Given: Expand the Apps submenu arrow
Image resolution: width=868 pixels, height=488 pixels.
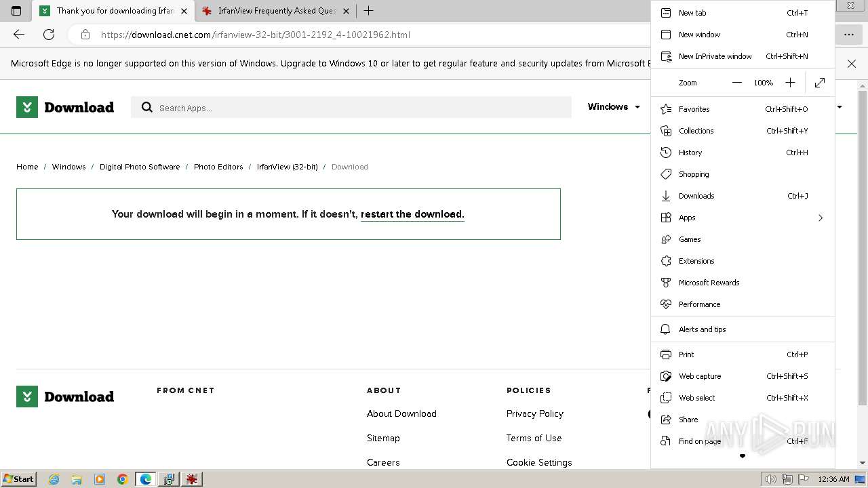Looking at the screenshot, I should pos(821,218).
